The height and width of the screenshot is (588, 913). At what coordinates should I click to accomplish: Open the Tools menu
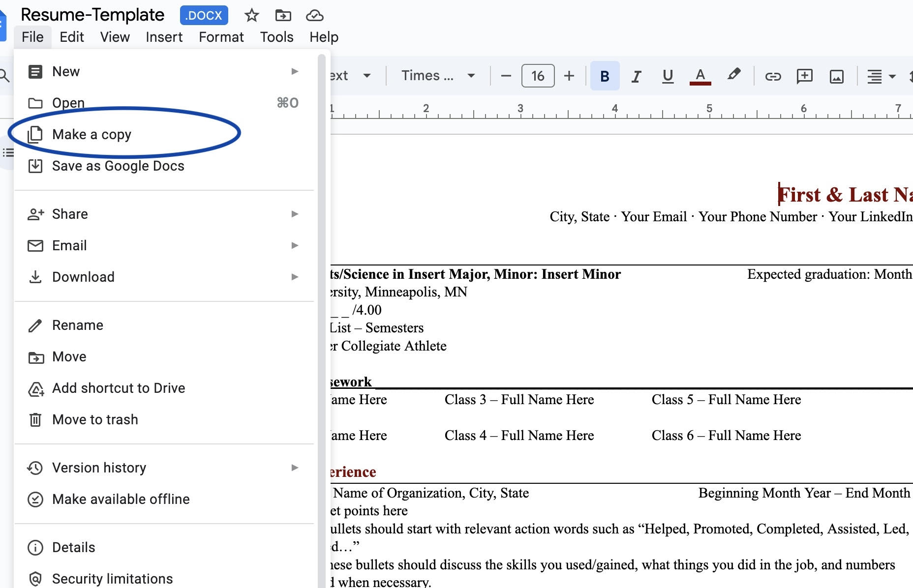pyautogui.click(x=276, y=36)
